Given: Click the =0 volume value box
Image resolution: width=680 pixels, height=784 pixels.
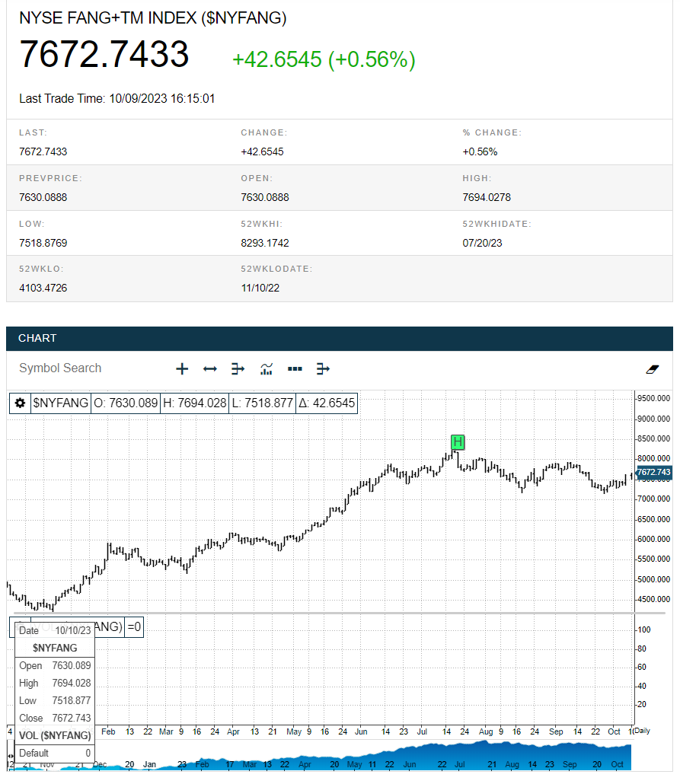Looking at the screenshot, I should tap(134, 627).
